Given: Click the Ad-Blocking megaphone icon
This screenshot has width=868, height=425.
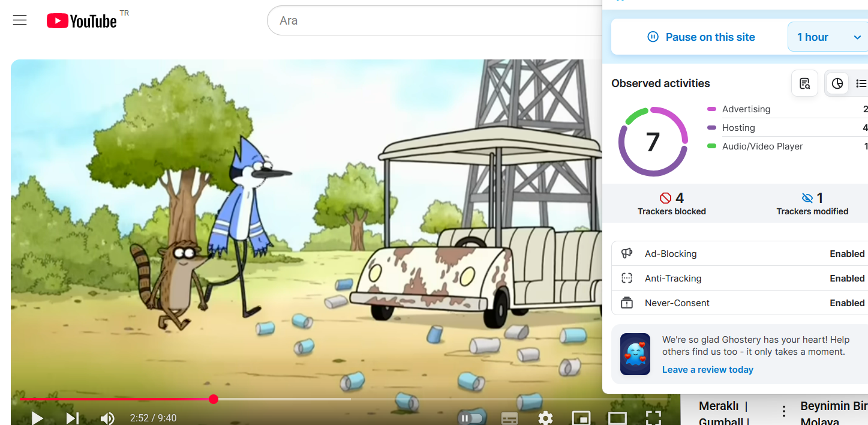Looking at the screenshot, I should (627, 253).
